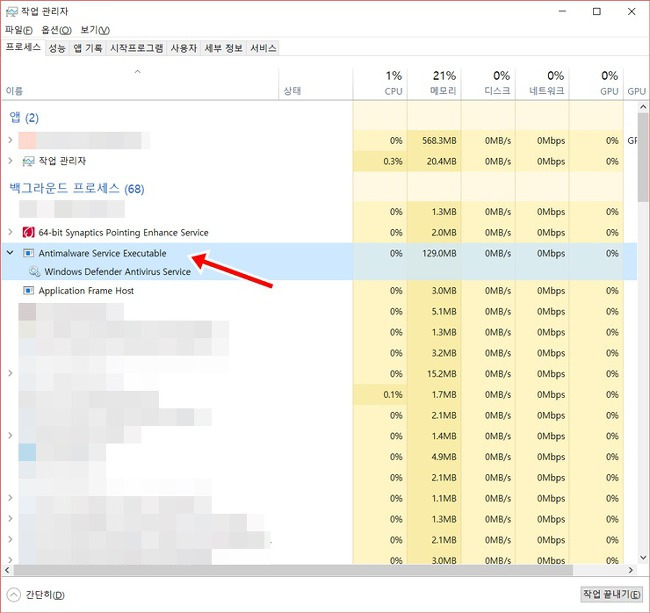Viewport: 650px width, 613px height.
Task: Click the Application Frame Host icon
Action: coord(28,291)
